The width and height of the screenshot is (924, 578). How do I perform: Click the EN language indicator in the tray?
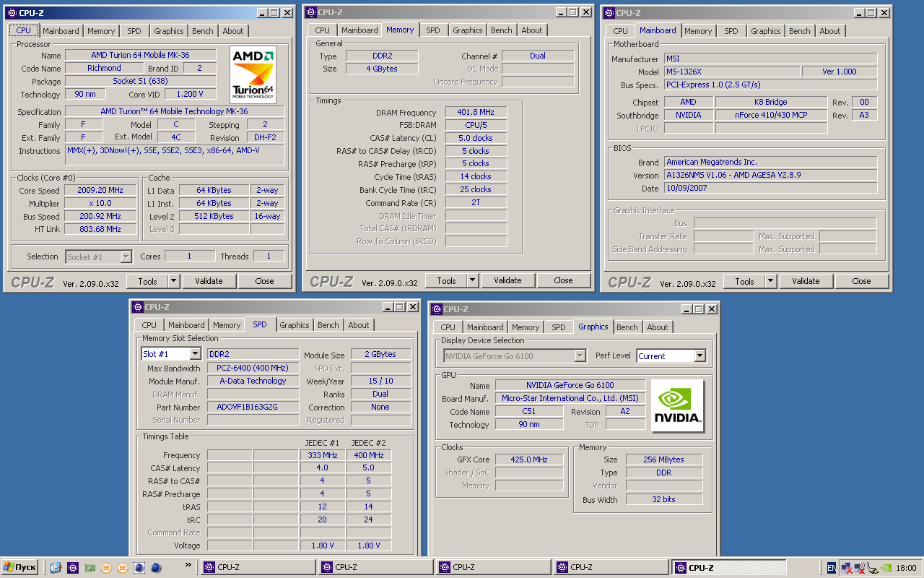click(x=832, y=568)
